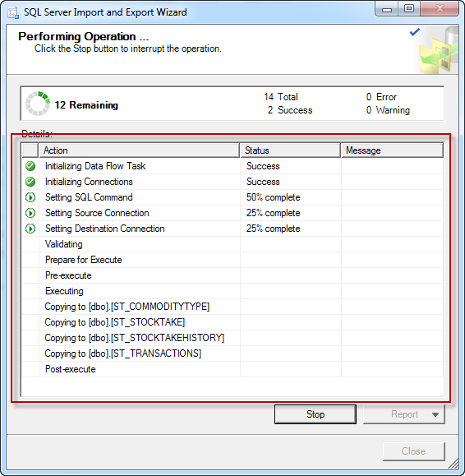
Task: Open the Report dropdown arrow
Action: (x=435, y=414)
